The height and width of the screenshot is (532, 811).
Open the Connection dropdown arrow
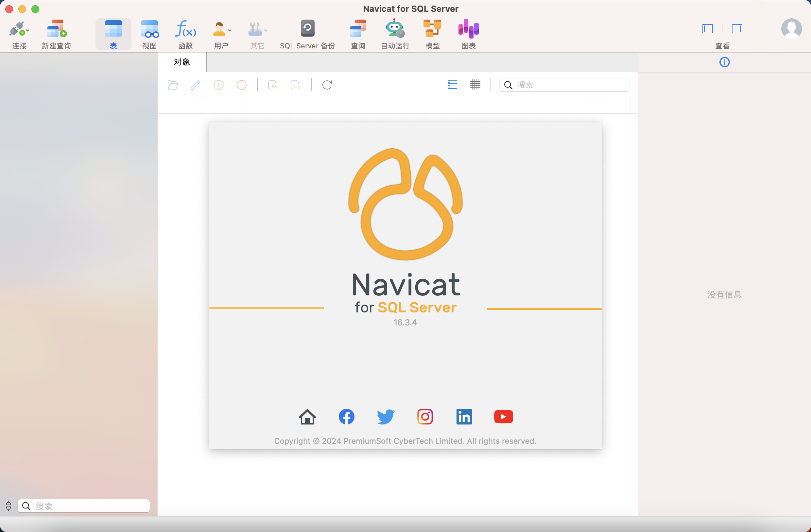(28, 31)
